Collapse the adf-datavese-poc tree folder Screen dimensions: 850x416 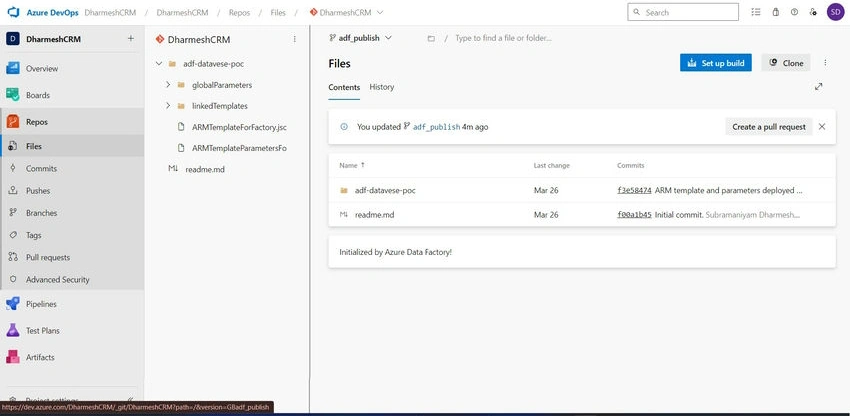click(x=159, y=63)
